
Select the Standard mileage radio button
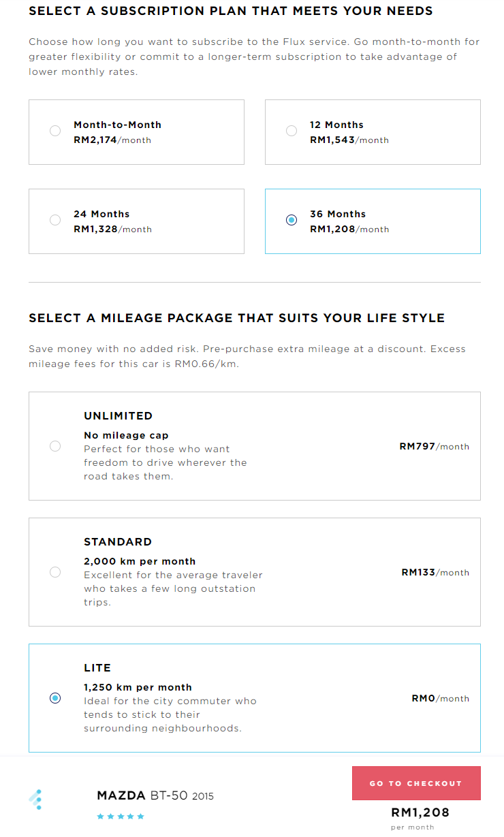[x=55, y=572]
